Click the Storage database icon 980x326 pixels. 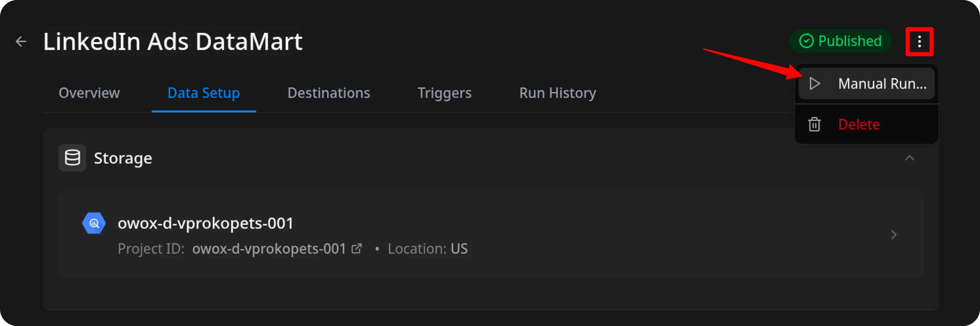pyautogui.click(x=72, y=158)
